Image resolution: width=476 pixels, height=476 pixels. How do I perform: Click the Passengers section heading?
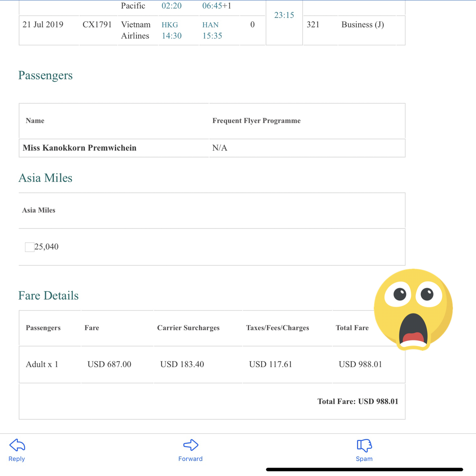(46, 75)
